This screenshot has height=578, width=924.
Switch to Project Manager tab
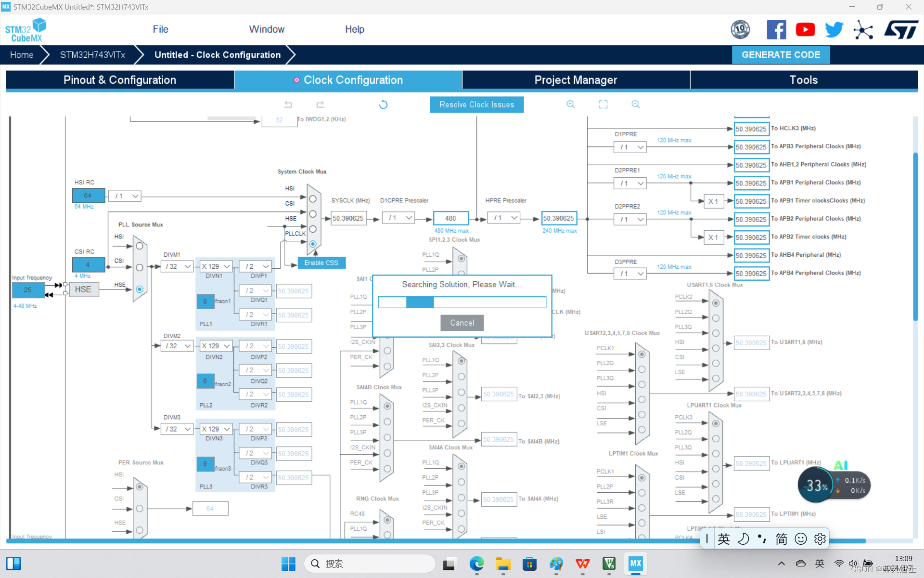[576, 80]
